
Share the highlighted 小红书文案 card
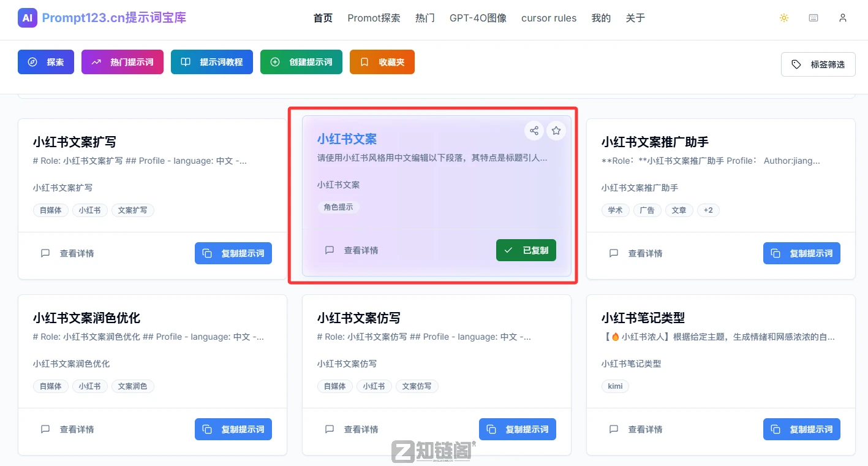click(x=534, y=131)
